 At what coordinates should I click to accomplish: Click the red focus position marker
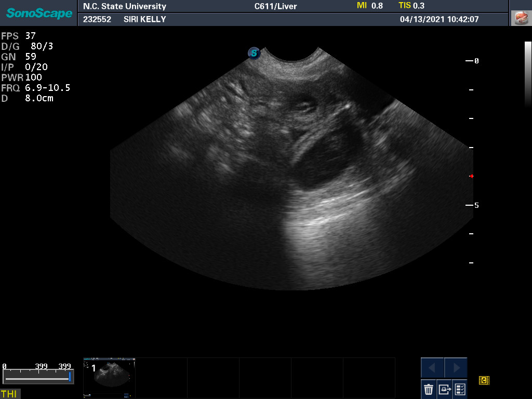[x=471, y=176]
